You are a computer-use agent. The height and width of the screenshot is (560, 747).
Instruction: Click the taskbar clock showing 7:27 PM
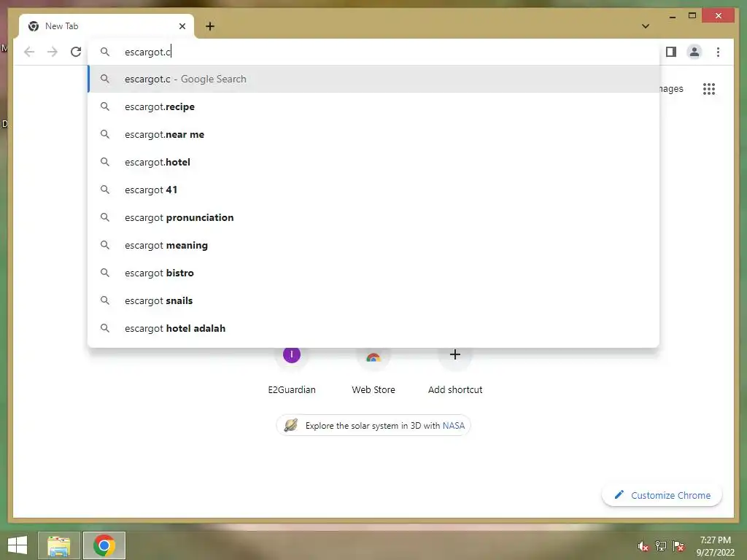(716, 546)
